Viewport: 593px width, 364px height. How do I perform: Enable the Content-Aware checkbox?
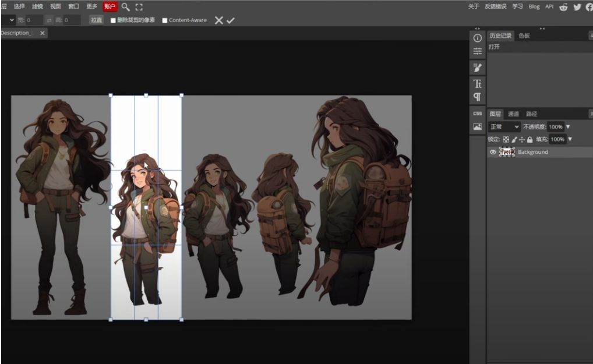pyautogui.click(x=165, y=20)
